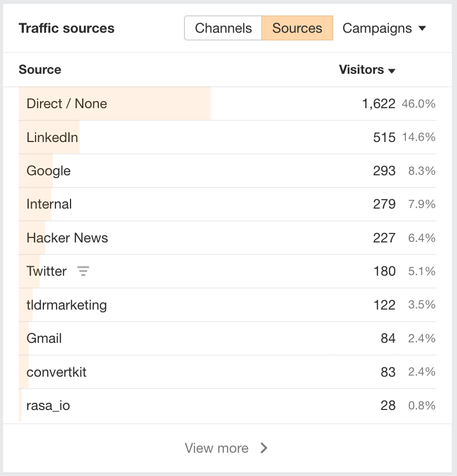Select the LinkedIn traffic source

(x=52, y=137)
